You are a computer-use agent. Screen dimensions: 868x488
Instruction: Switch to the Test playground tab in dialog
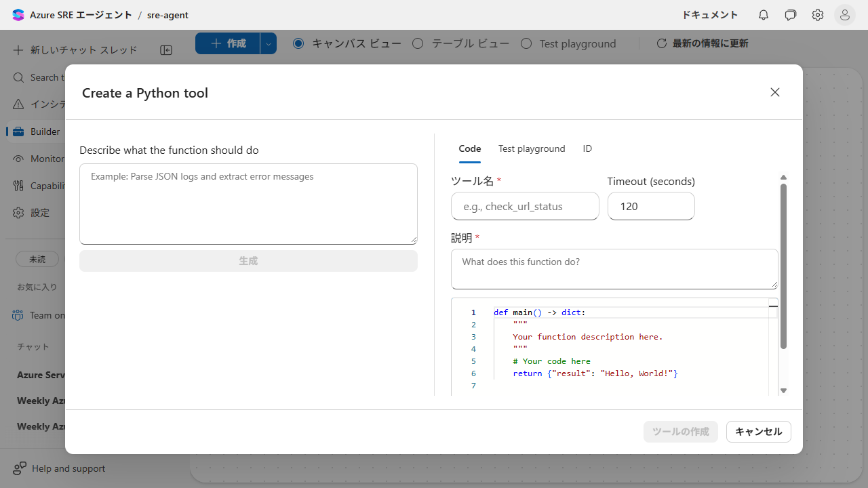532,149
